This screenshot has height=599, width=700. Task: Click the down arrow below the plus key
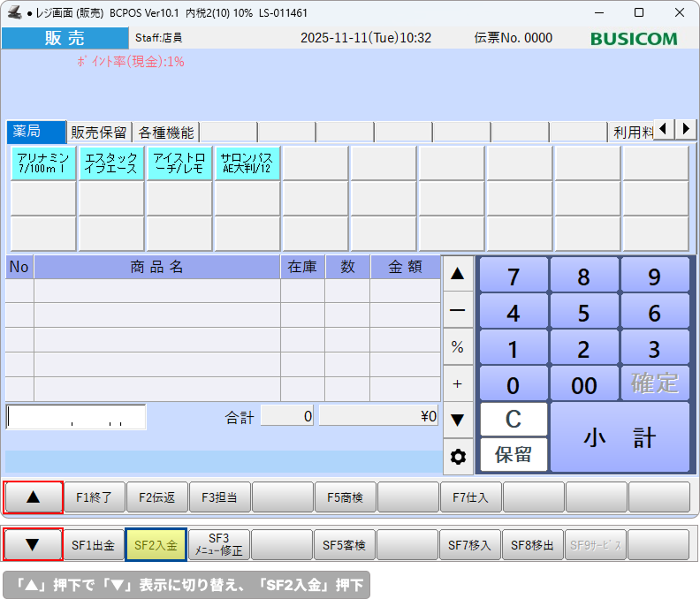457,420
